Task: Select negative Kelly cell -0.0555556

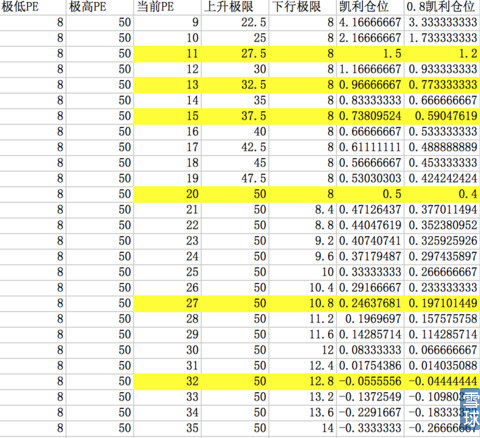Action: pos(370,381)
